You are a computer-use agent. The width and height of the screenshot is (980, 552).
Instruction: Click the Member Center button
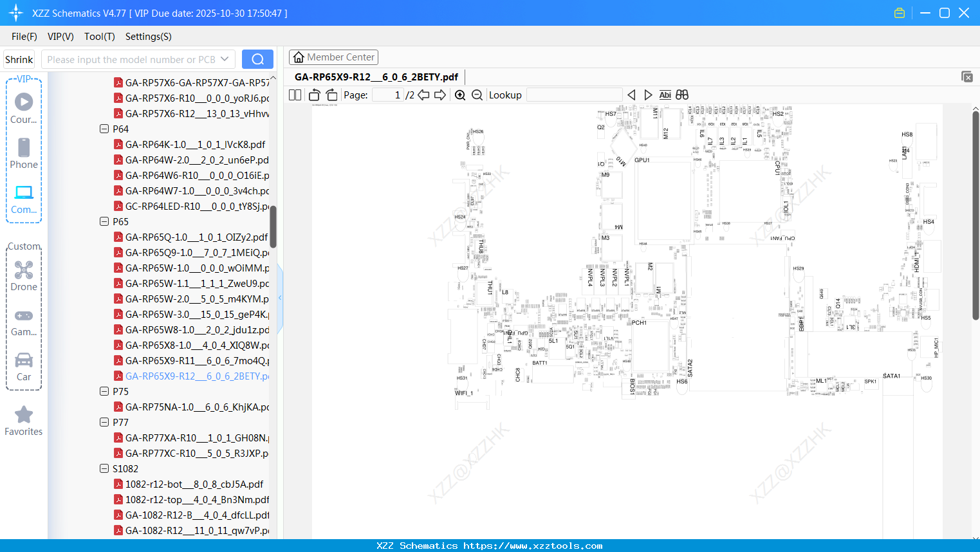point(333,57)
